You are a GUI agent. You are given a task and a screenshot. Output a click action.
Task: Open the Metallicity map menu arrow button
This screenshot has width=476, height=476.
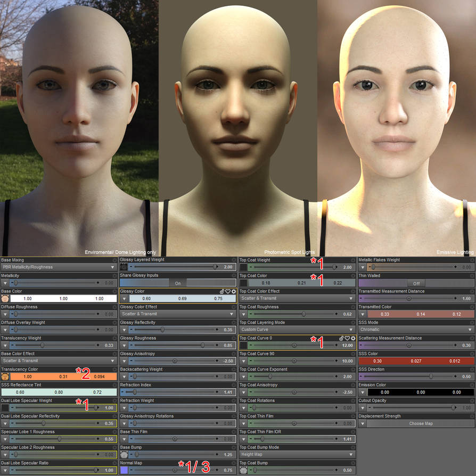tap(5, 283)
